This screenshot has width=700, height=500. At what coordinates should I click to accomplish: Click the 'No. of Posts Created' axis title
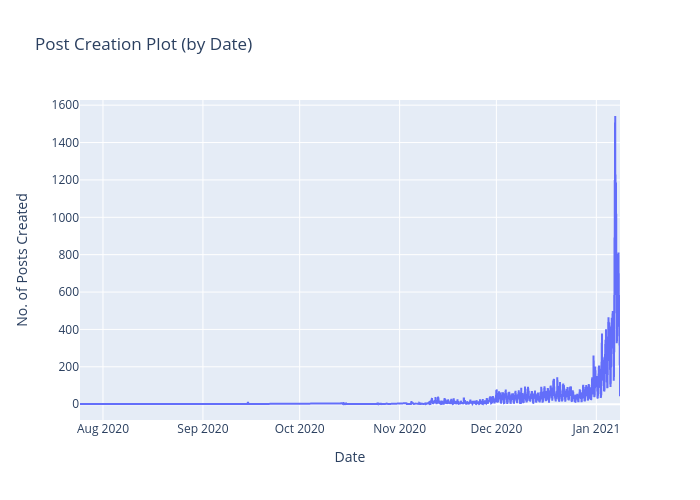[23, 259]
